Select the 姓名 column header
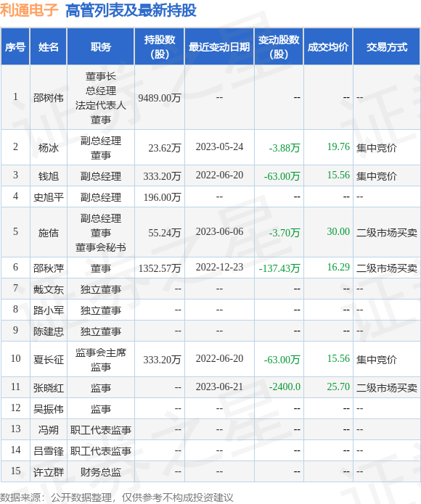This screenshot has height=504, width=421. [48, 47]
